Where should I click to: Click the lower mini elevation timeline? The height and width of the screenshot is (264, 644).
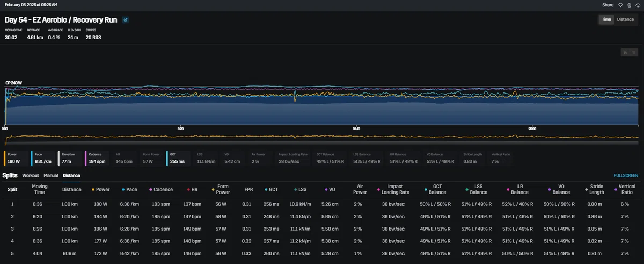tap(322, 139)
